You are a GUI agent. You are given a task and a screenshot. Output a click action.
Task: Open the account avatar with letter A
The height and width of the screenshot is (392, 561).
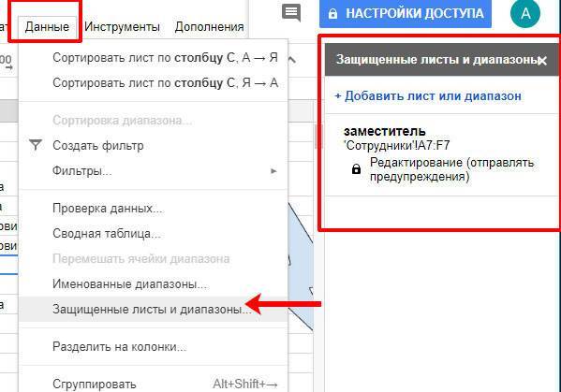click(525, 13)
